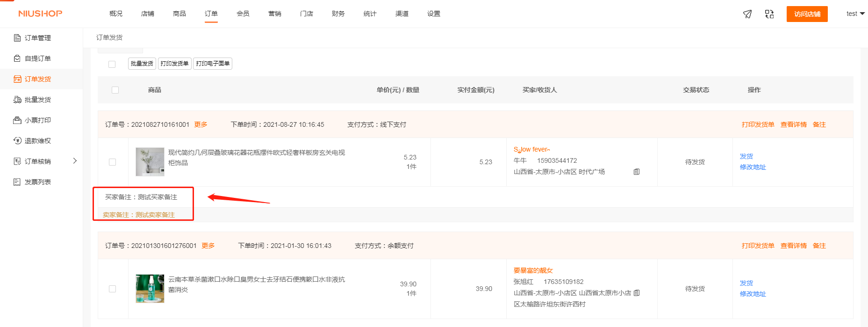Expand 更多 for order 202101301601276001
The image size is (868, 327).
coord(208,246)
